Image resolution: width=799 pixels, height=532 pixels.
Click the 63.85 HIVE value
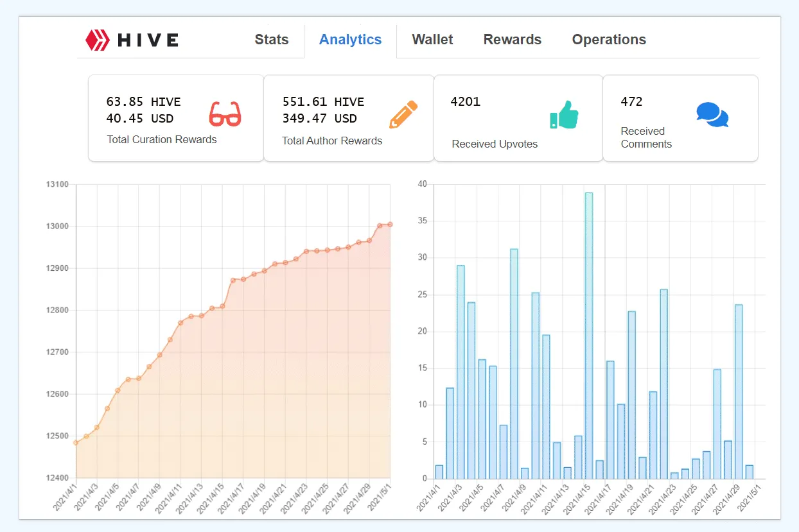tap(143, 101)
